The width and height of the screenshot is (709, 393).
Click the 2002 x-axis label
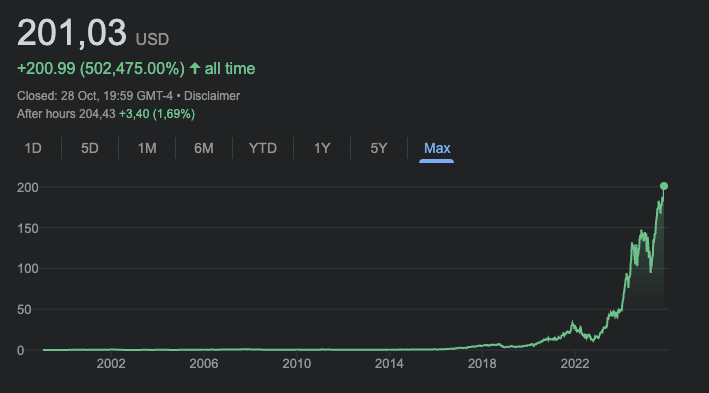[111, 364]
